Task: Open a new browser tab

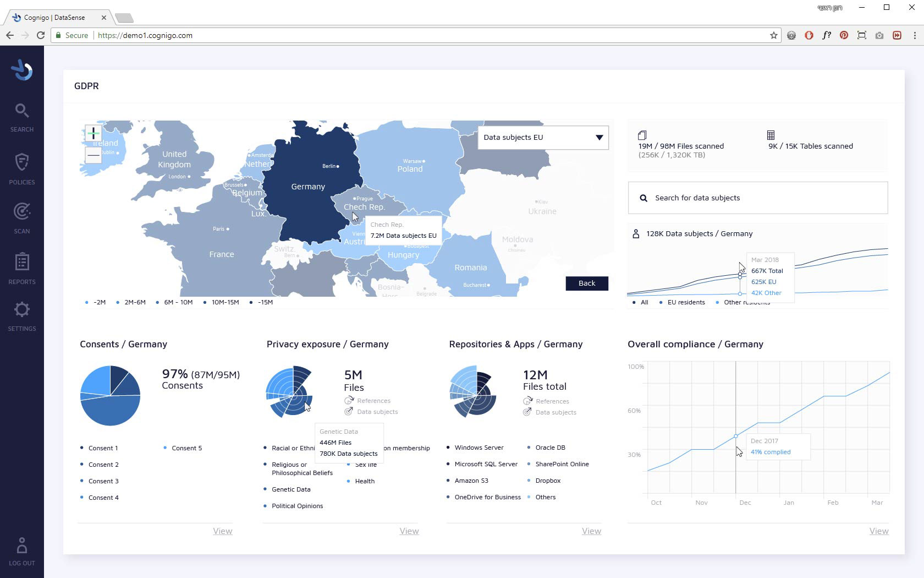Action: point(124,18)
